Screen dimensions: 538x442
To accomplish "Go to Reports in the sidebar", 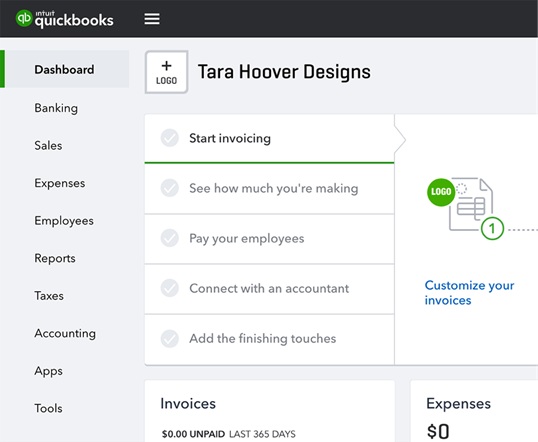I will click(x=55, y=258).
